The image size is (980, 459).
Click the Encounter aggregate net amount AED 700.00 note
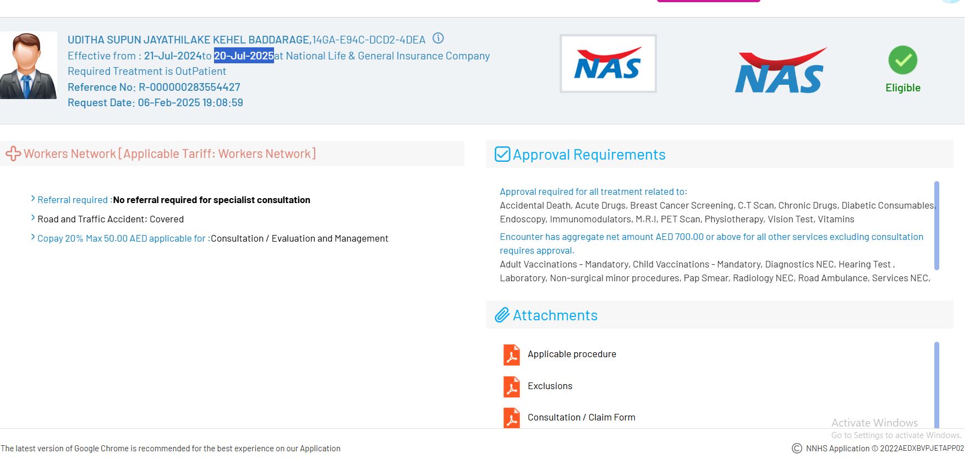click(x=711, y=244)
